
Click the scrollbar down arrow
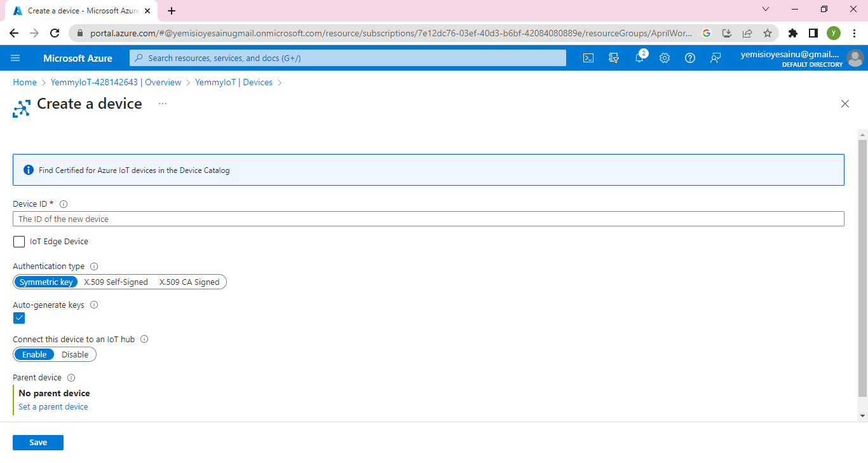pos(862,416)
